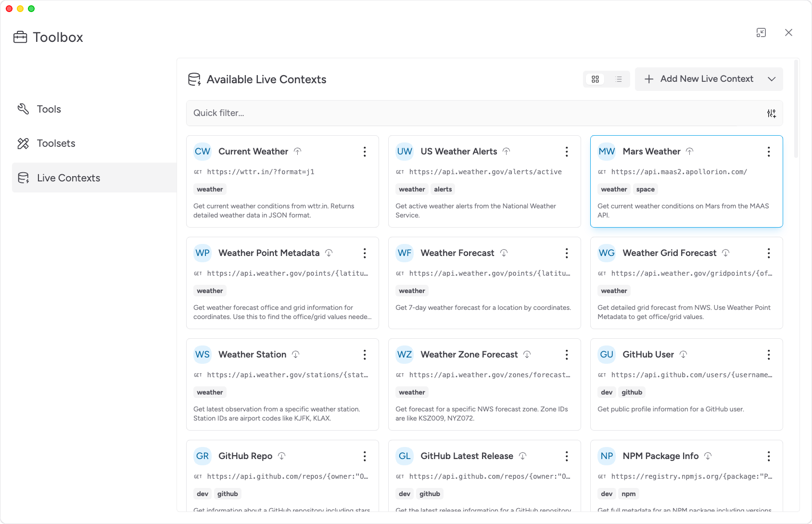812x524 pixels.
Task: Expand the Add New Live Context dropdown arrow
Action: [772, 79]
